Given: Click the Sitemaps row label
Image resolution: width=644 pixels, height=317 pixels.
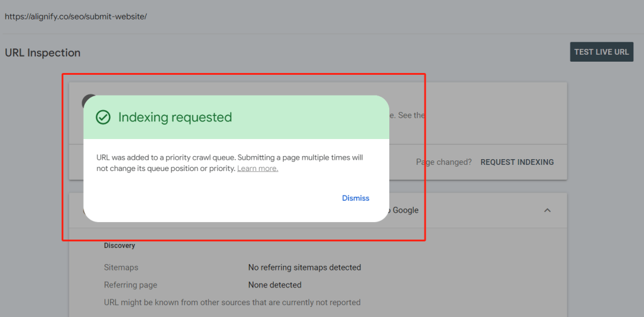Looking at the screenshot, I should (x=121, y=268).
